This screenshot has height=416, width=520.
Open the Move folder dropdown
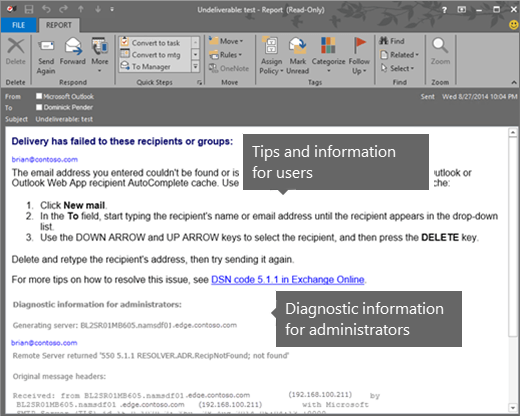click(x=226, y=41)
